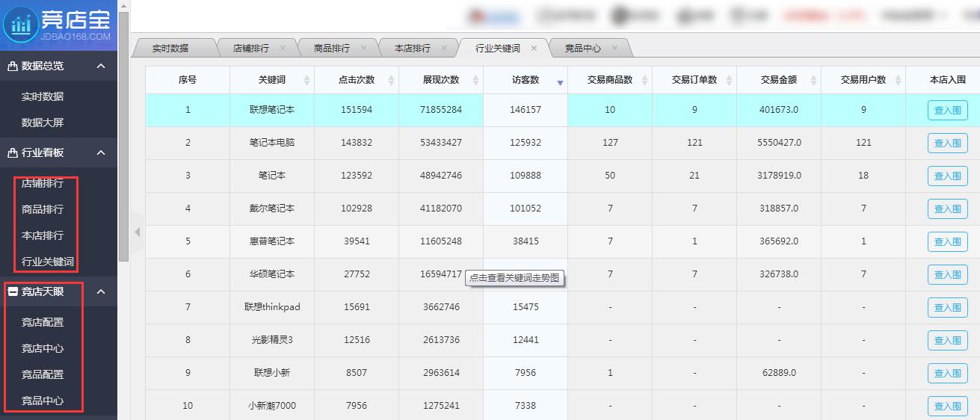This screenshot has height=420, width=980.
Task: Select the keyword 光影精灵3
Action: click(x=272, y=340)
